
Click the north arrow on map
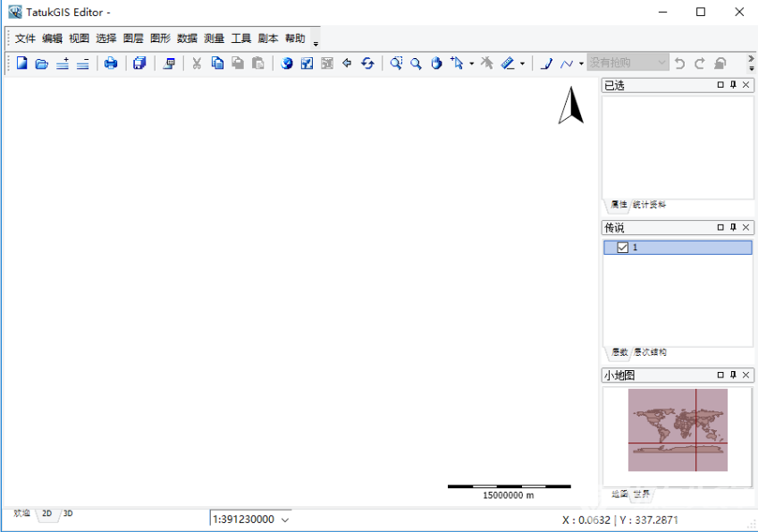[571, 105]
